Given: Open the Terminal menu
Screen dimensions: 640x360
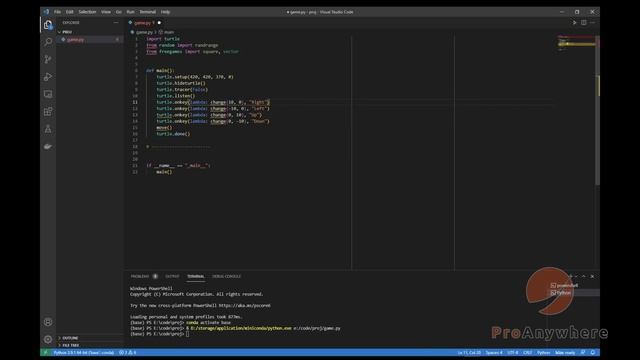Looking at the screenshot, I should [148, 12].
